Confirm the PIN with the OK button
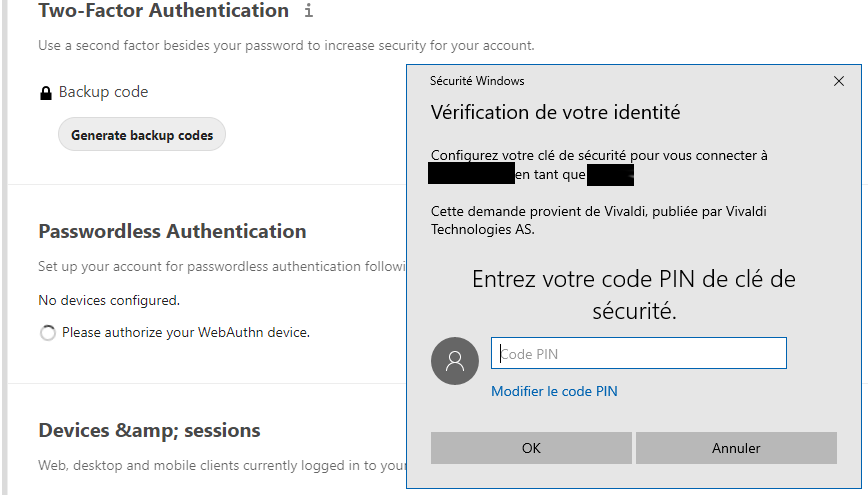Screen dimensions: 868x495 [531, 448]
